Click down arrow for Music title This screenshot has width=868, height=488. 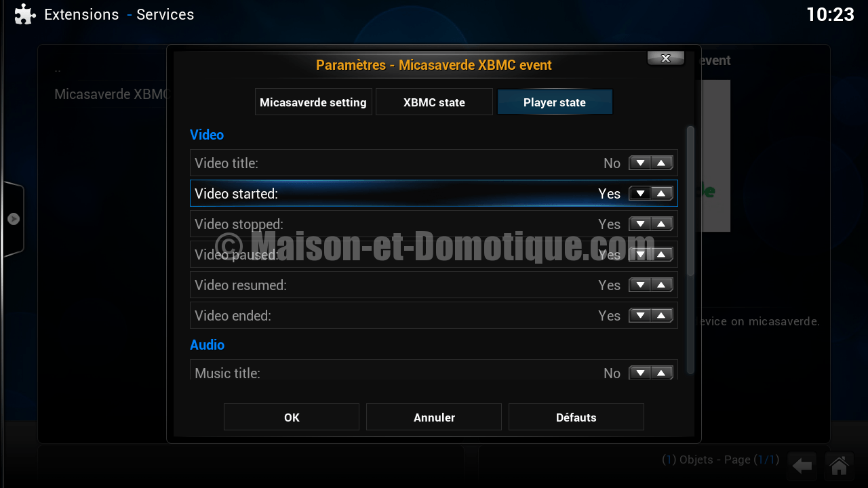640,373
